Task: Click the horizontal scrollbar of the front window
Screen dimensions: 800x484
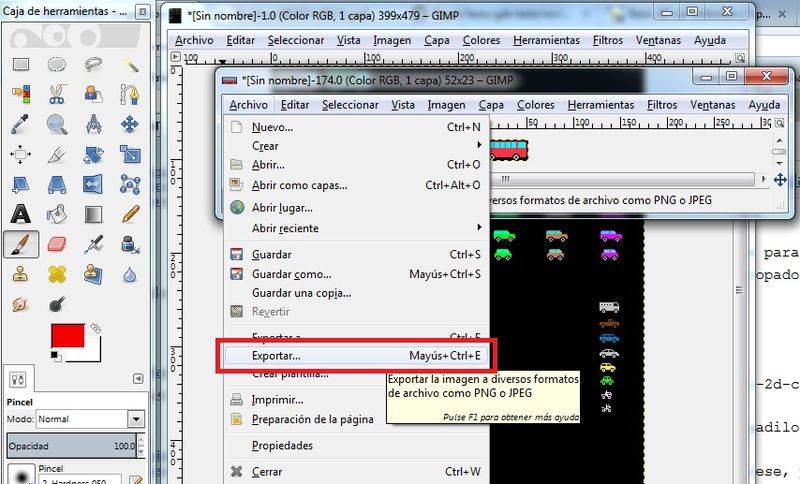Action: pos(623,179)
